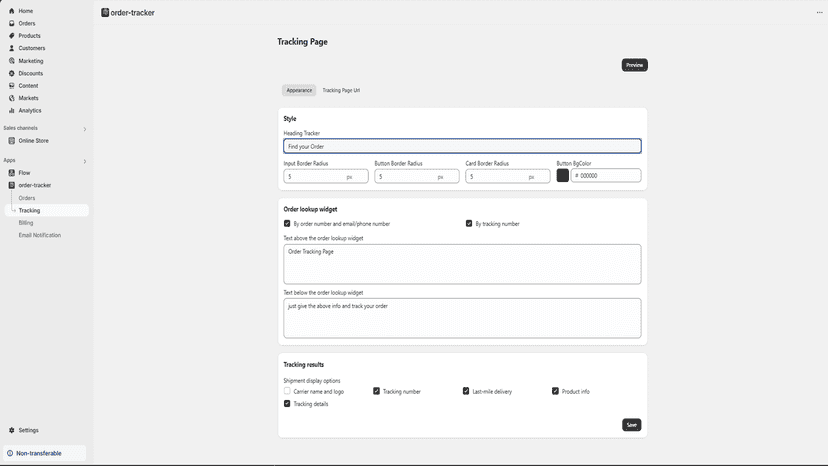Open Email Notification submenu item

coord(40,235)
